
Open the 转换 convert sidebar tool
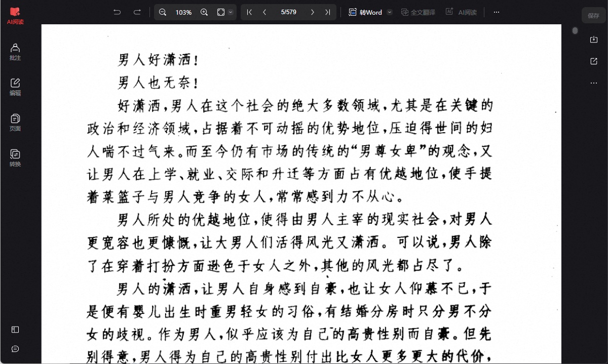tap(15, 158)
